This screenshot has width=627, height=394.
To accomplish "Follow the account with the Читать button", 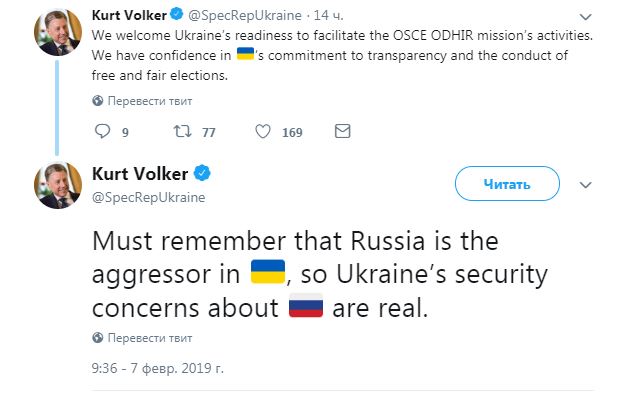I will (507, 184).
